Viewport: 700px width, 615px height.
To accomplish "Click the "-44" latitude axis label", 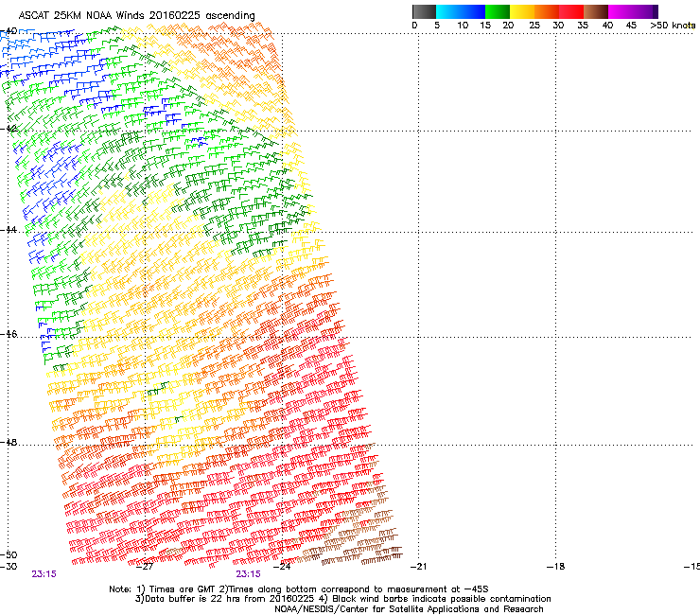I will pos(9,230).
